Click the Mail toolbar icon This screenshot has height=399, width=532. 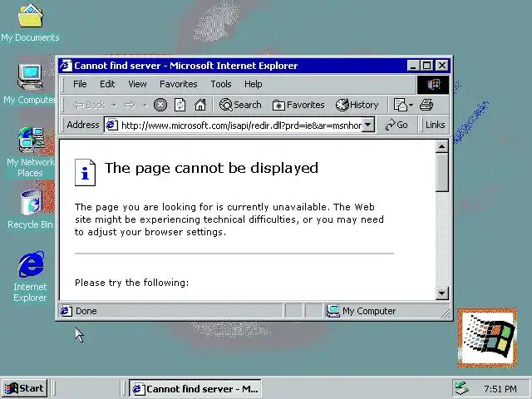point(400,105)
